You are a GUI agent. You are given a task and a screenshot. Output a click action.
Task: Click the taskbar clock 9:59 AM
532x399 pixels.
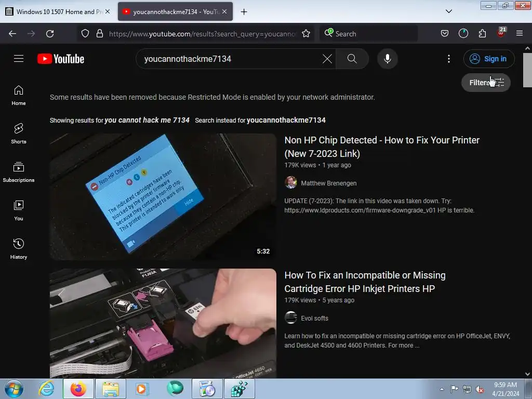tap(506, 389)
